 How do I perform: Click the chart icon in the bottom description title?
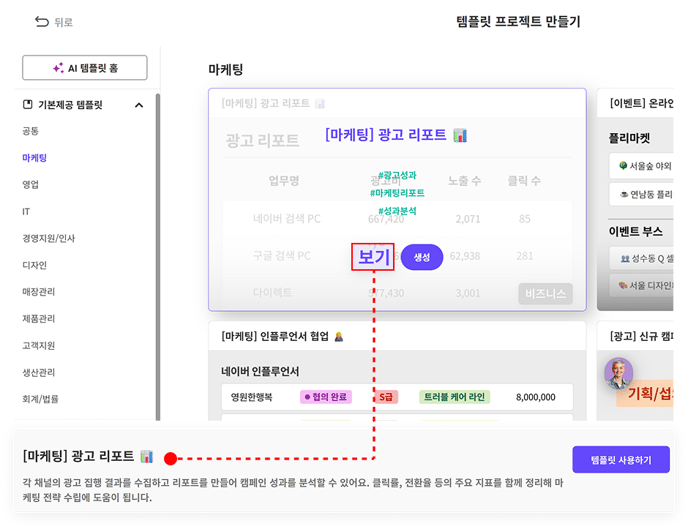(147, 456)
